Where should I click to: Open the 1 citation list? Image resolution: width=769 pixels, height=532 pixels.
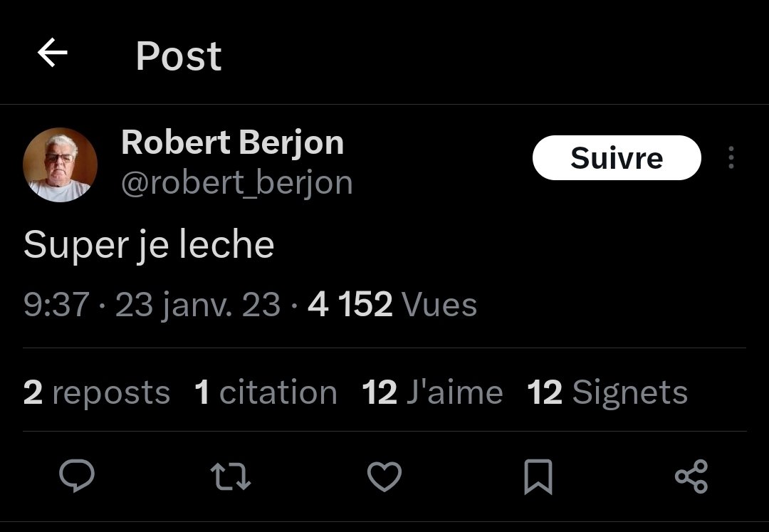(x=266, y=392)
